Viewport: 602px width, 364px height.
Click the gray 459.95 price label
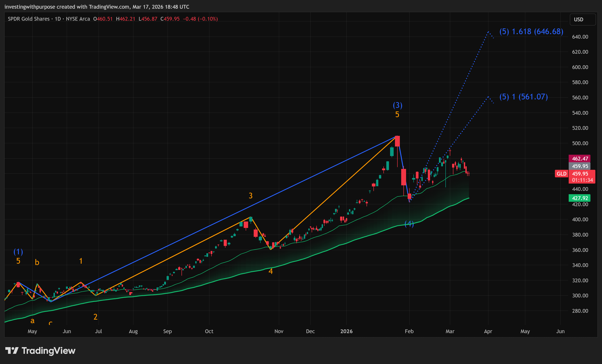point(580,166)
